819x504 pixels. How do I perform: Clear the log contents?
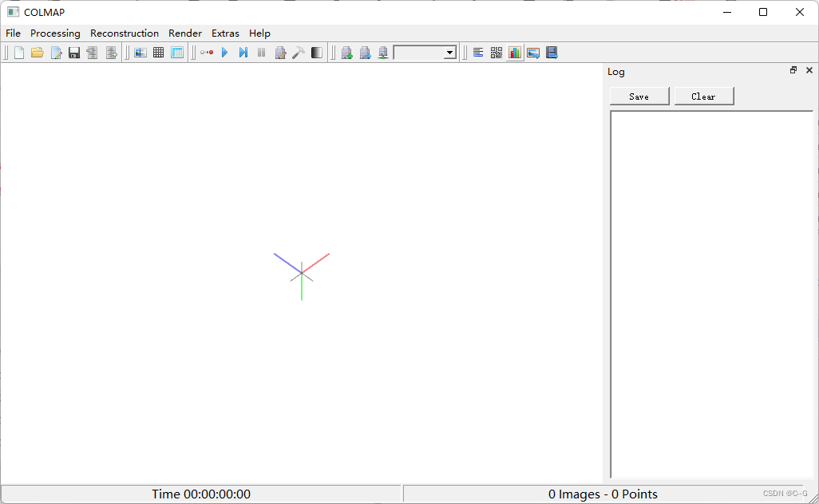(x=703, y=96)
